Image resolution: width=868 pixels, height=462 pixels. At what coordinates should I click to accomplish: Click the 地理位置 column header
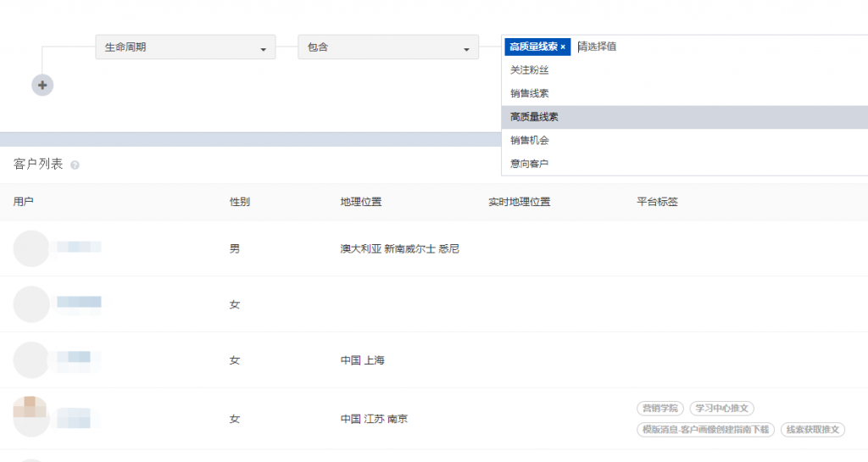pos(360,203)
